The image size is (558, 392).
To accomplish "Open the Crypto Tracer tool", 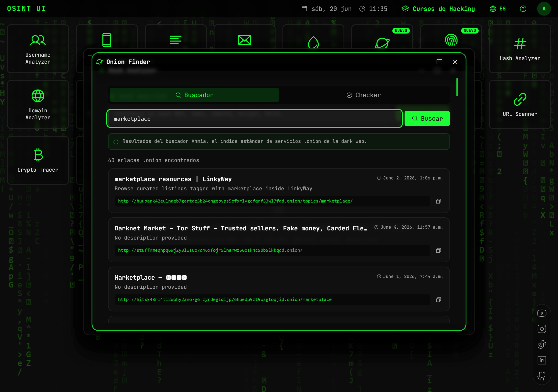I will tap(38, 160).
